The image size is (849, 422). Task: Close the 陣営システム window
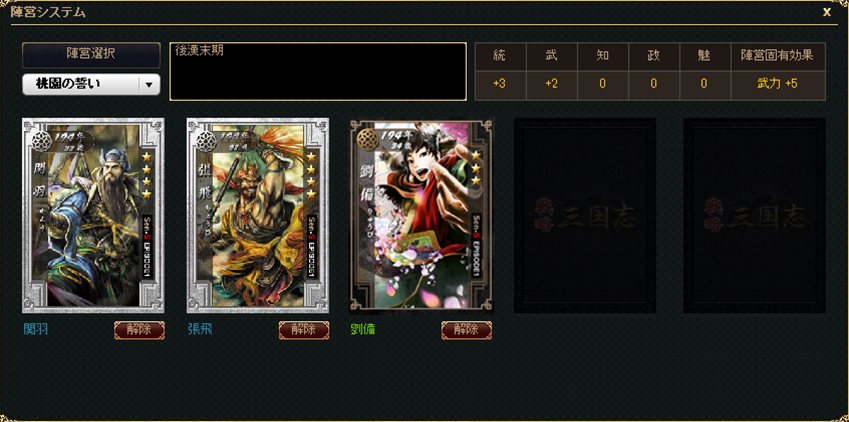pos(827,12)
